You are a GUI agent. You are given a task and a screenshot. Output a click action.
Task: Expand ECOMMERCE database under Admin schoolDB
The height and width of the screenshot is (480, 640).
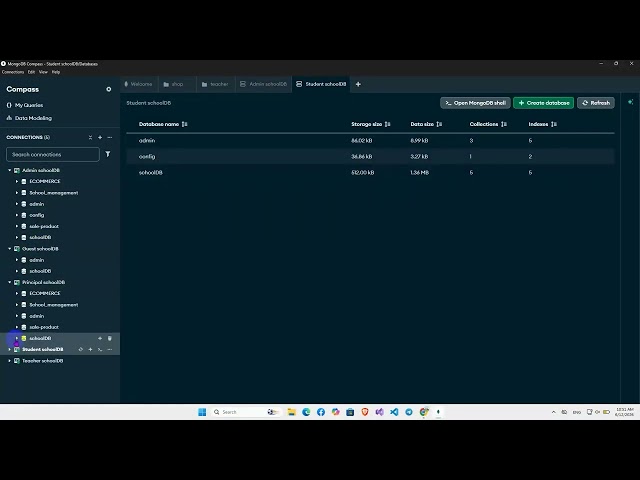click(17, 181)
